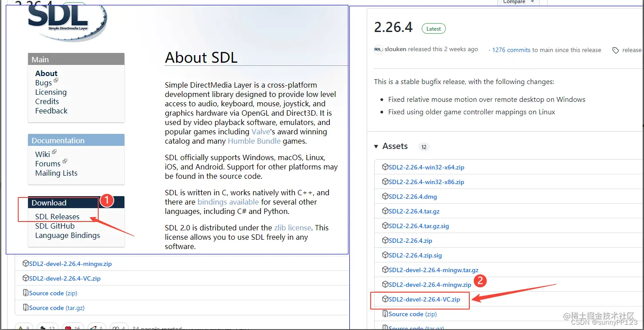The image size is (644, 330).
Task: Download Source code (zip) in right panel
Action: coord(413,314)
